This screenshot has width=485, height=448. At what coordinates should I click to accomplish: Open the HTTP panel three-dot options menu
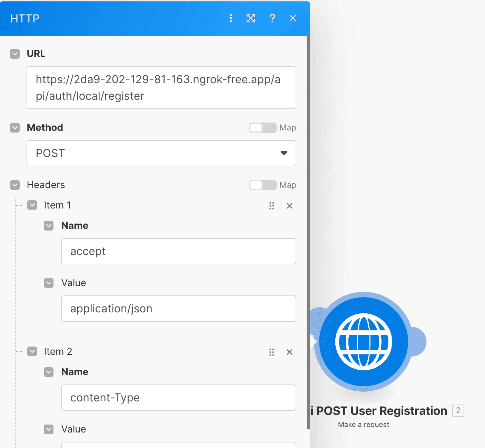[231, 18]
